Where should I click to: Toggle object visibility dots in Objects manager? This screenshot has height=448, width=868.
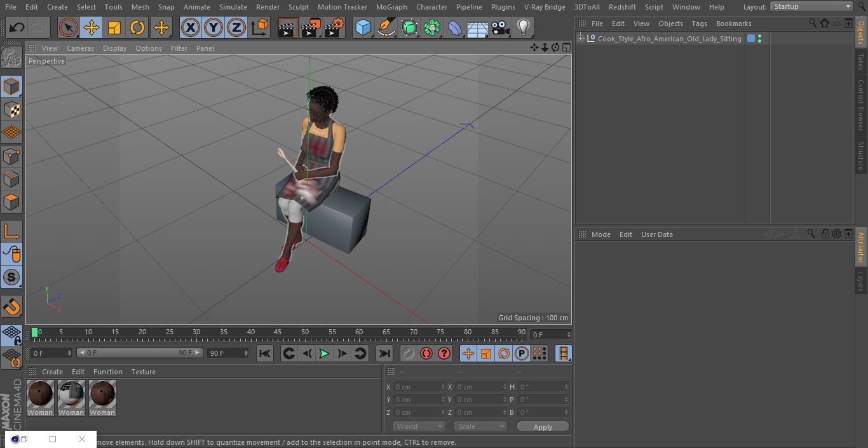(x=759, y=39)
